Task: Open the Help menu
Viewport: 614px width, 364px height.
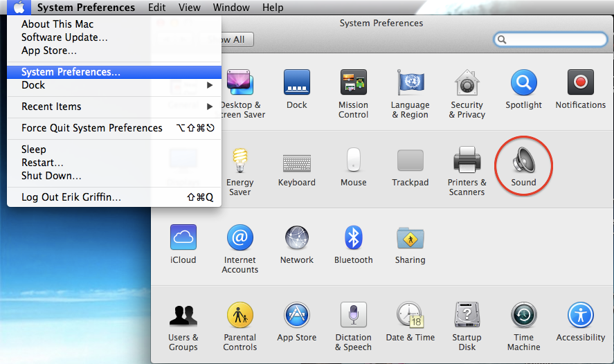Action: point(273,7)
